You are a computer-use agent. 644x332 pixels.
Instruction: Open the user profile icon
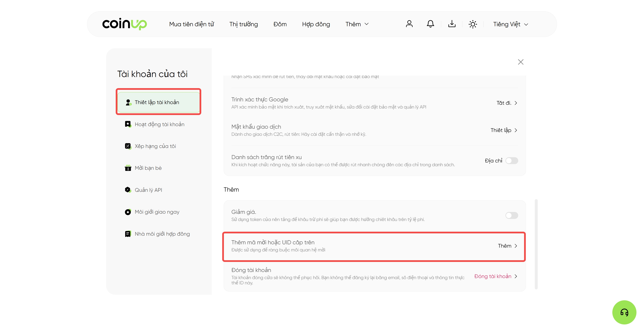click(x=409, y=24)
